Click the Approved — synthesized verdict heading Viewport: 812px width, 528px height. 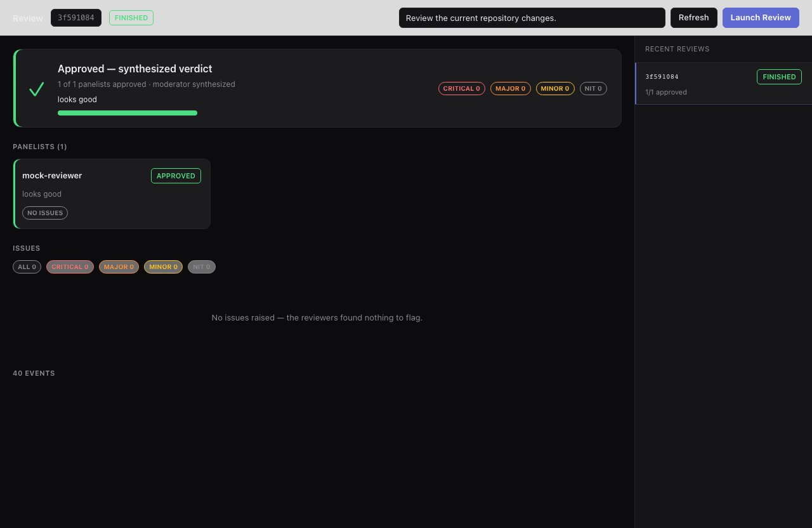[135, 69]
